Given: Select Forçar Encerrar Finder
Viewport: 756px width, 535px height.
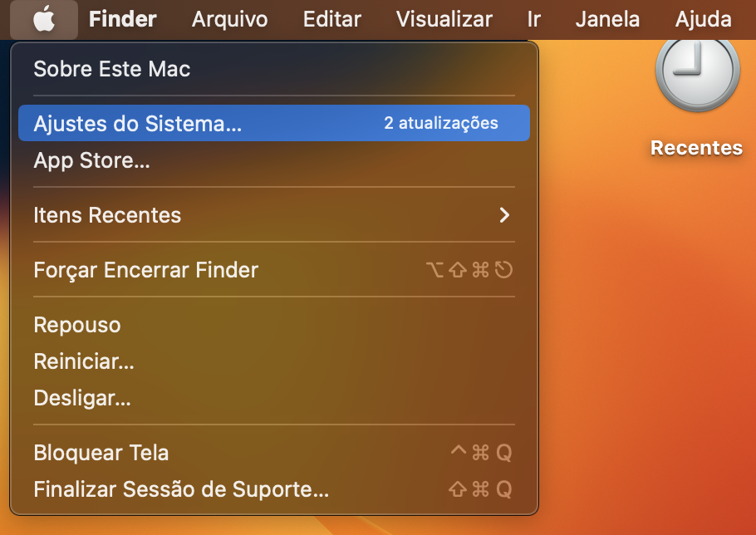Looking at the screenshot, I should click(x=145, y=270).
